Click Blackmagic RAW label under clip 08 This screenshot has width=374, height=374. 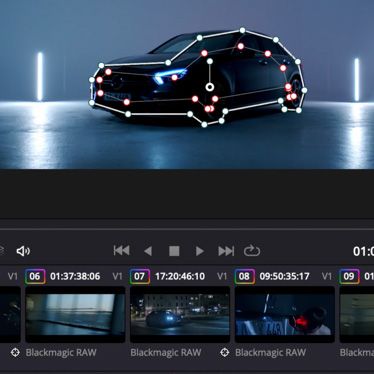[x=270, y=353]
